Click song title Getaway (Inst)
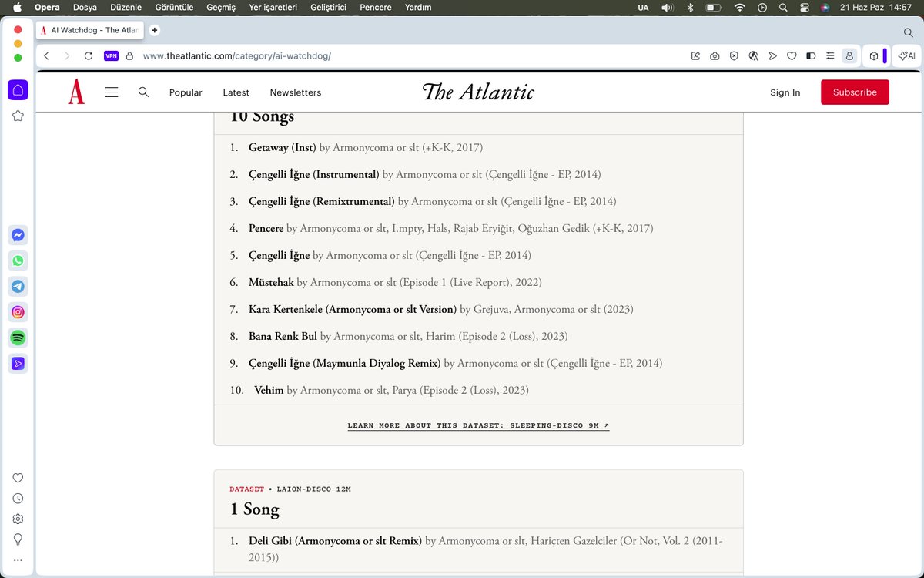 point(283,147)
